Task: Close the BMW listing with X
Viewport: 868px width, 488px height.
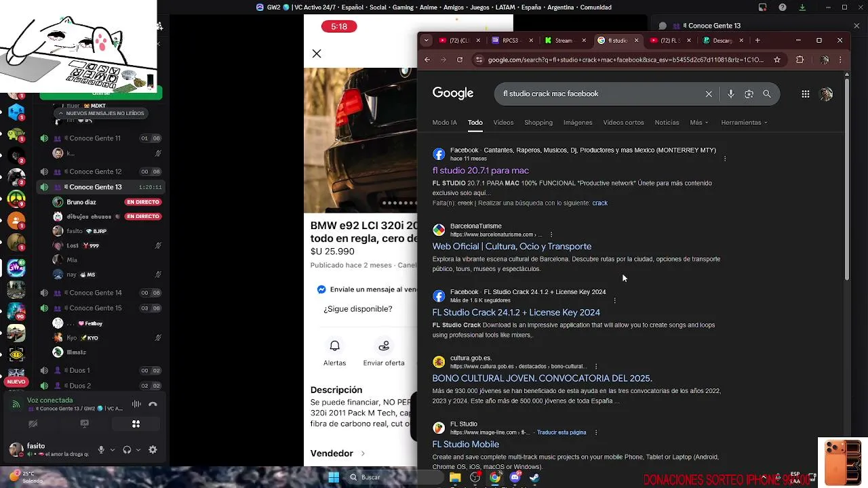Action: 317,54
